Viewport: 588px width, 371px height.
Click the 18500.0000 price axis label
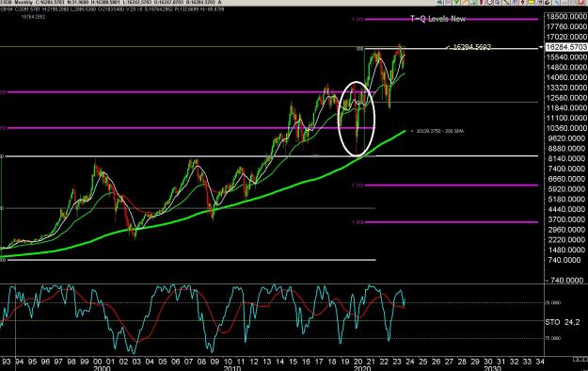coord(567,17)
